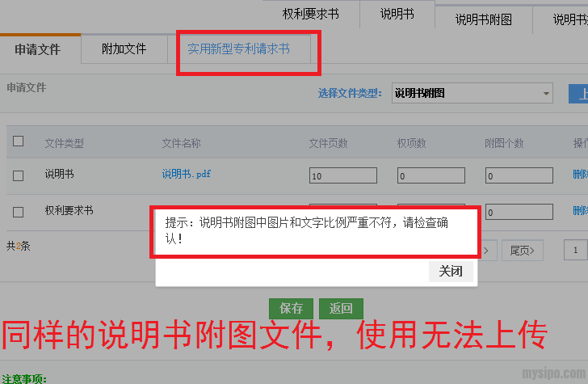The width and height of the screenshot is (588, 384).
Task: Tick the checkbox for 说明书 row
Action: (x=18, y=175)
